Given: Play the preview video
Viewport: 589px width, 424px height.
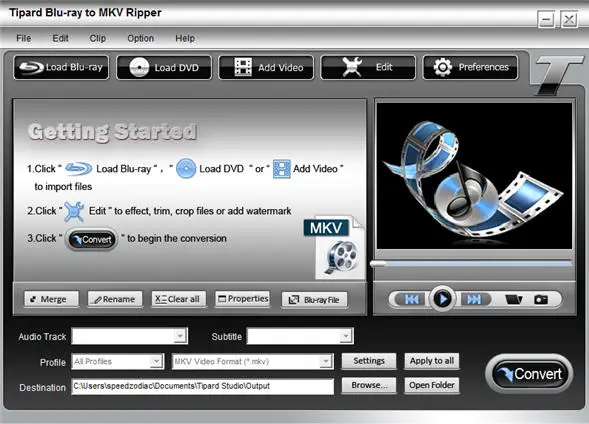Looking at the screenshot, I should [x=443, y=299].
